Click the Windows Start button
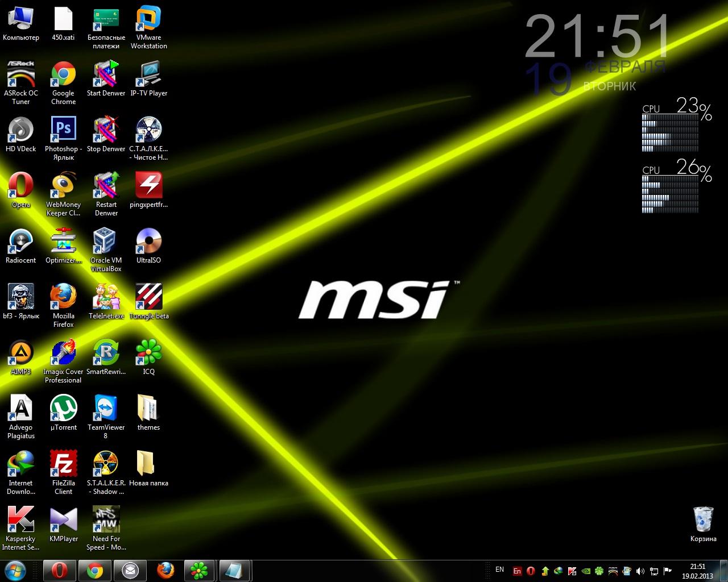The image size is (728, 582). pos(15,570)
